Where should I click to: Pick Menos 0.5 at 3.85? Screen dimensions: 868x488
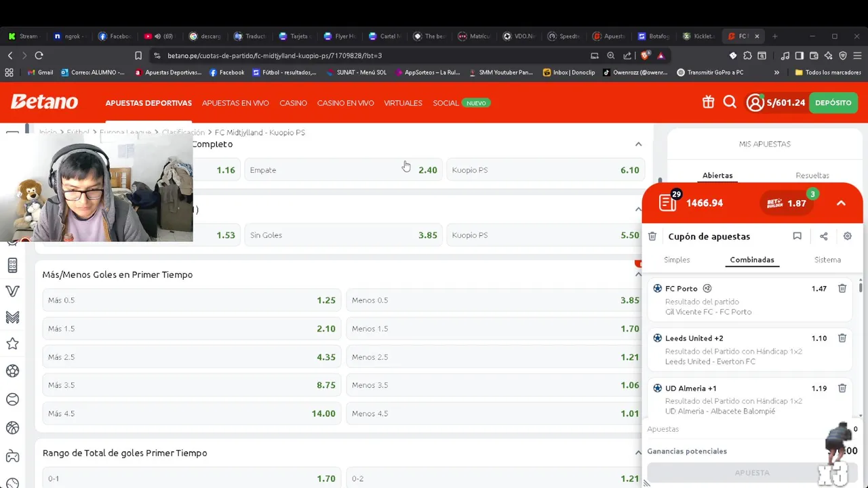click(495, 300)
